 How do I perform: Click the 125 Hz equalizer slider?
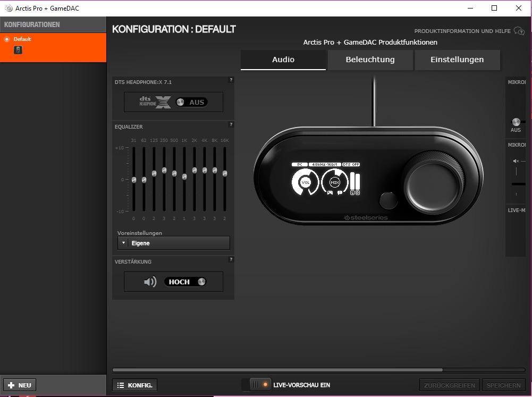[x=154, y=173]
